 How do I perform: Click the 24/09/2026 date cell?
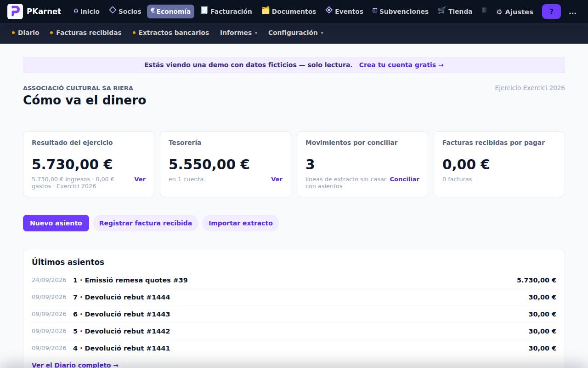tap(49, 280)
